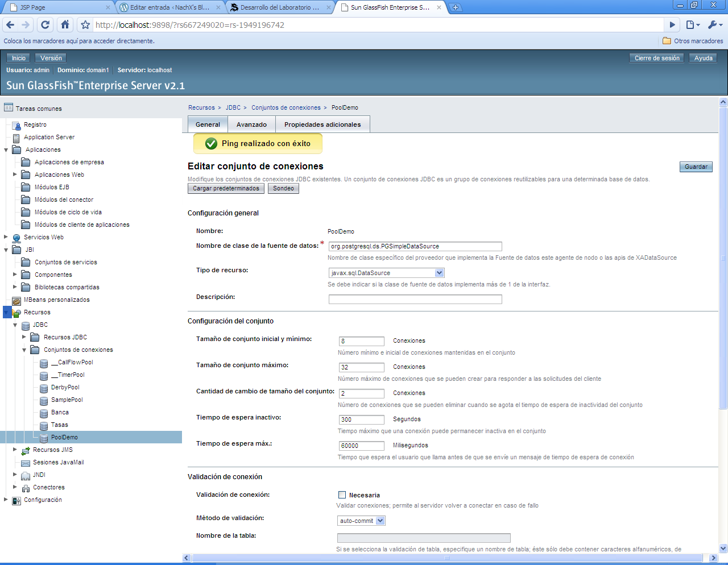
Task: Expand the Aplicaciones Web node
Action: point(15,175)
